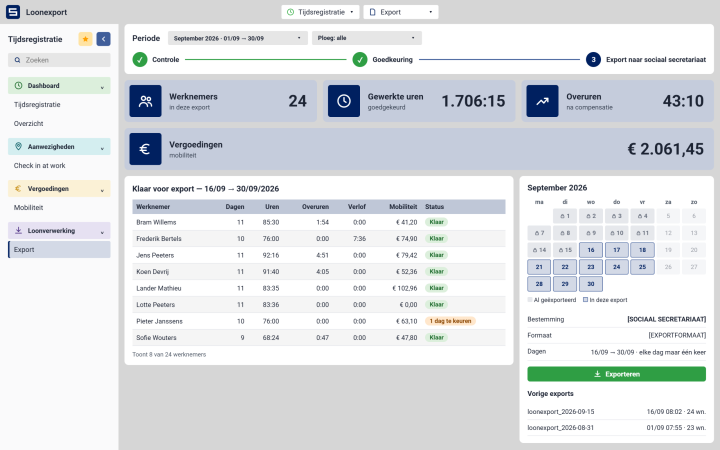Click the Loonverwerking download icon

coord(18,231)
